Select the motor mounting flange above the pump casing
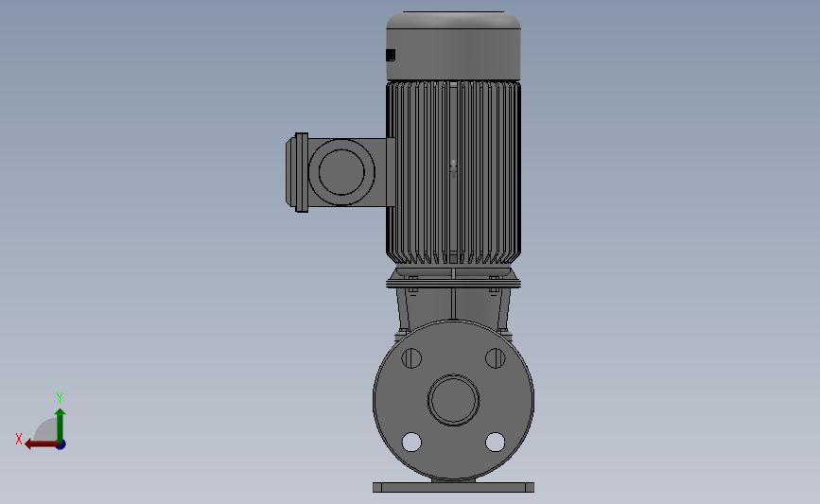Screen dimensions: 820x504 pyautogui.click(x=453, y=285)
